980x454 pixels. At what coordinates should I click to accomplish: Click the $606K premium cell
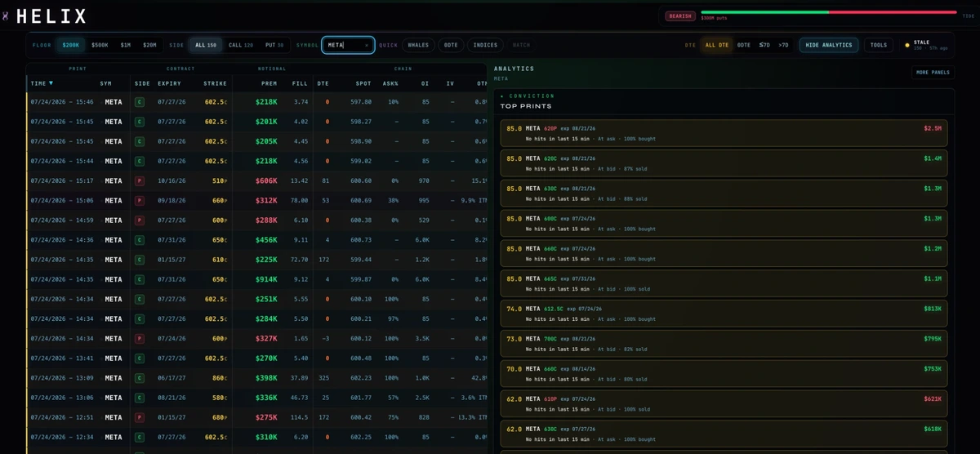coord(266,180)
